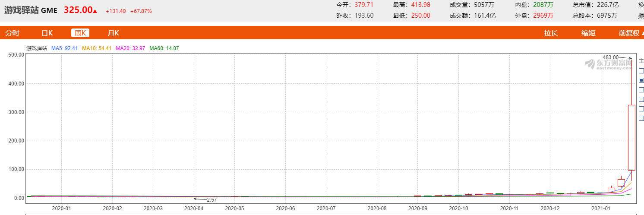The image size is (644, 215).
Task: Click the red up-triangle beside 325.00
Action: pos(95,11)
